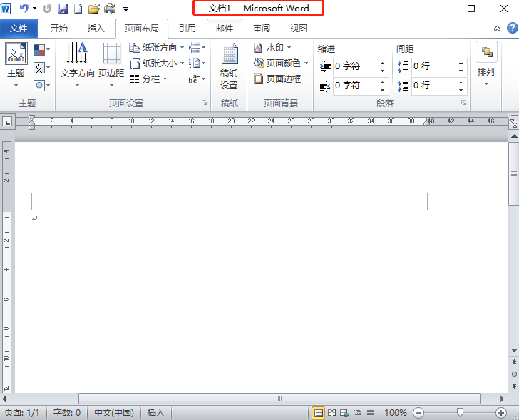Viewport: 519px width, 420px height.
Task: Toggle the 插入 insert mode indicator
Action: tap(155, 412)
